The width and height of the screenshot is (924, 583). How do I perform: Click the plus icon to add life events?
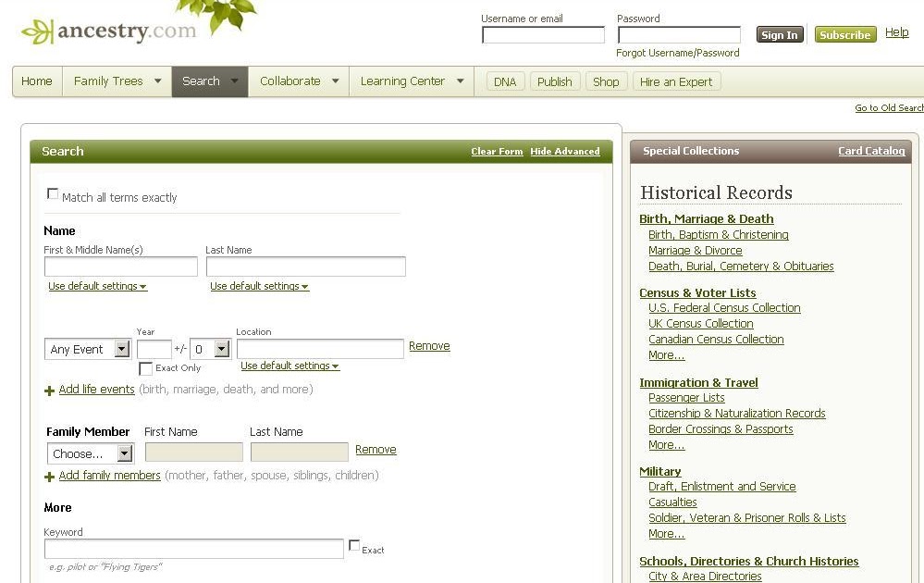point(49,390)
